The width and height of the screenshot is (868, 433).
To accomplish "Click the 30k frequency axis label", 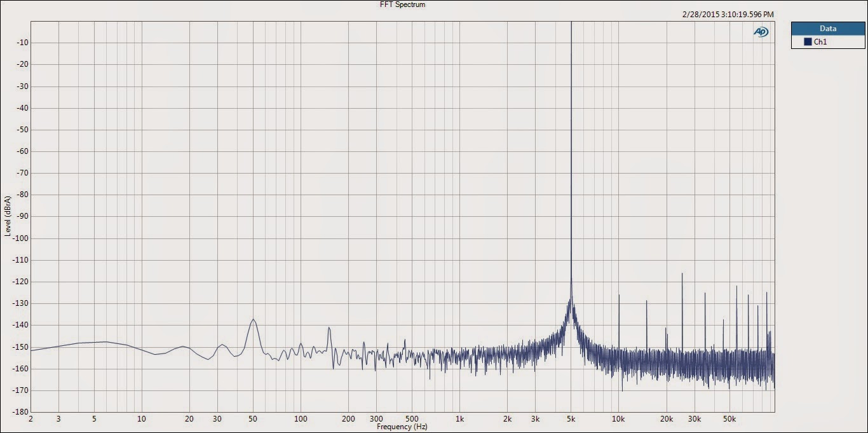I will coord(695,419).
